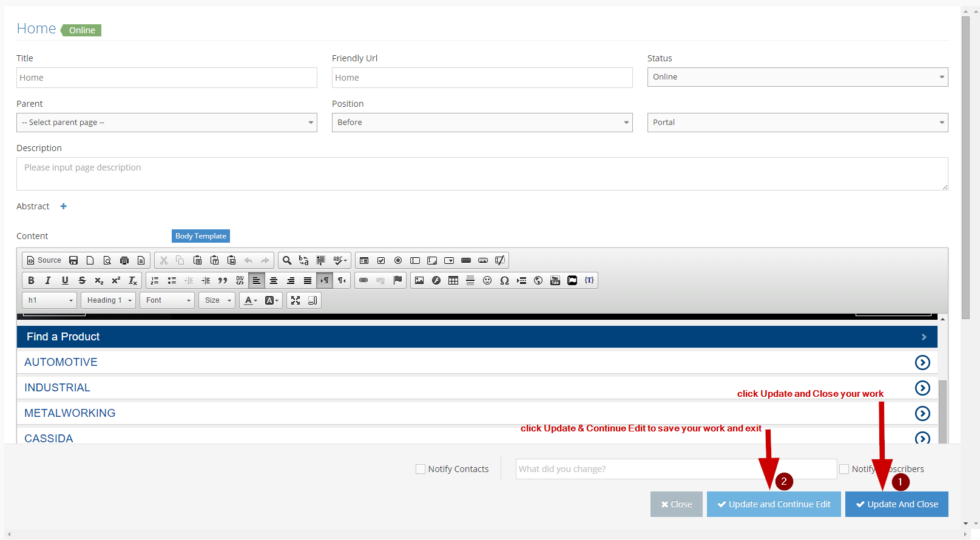Viewport: 980px width, 540px height.
Task: Check the Notify Subscribers checkbox
Action: [844, 469]
